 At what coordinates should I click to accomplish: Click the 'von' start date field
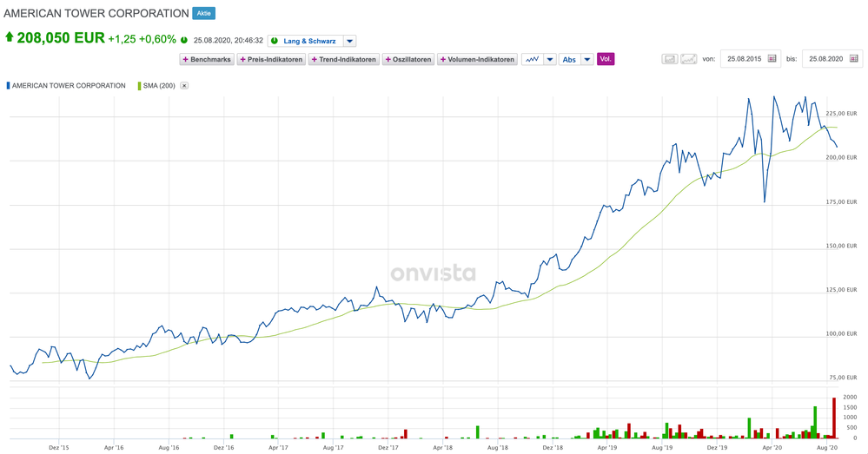(744, 59)
